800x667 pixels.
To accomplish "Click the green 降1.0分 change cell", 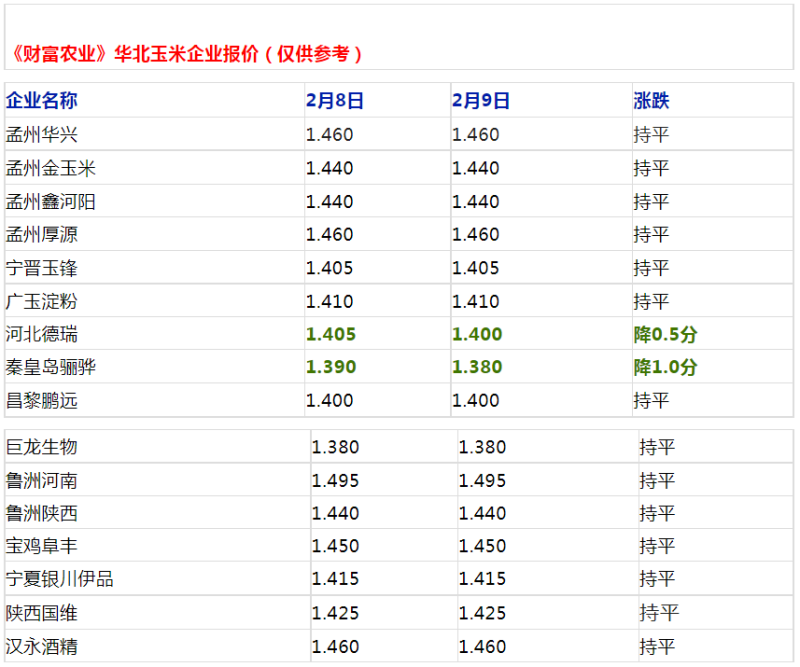I will (665, 367).
